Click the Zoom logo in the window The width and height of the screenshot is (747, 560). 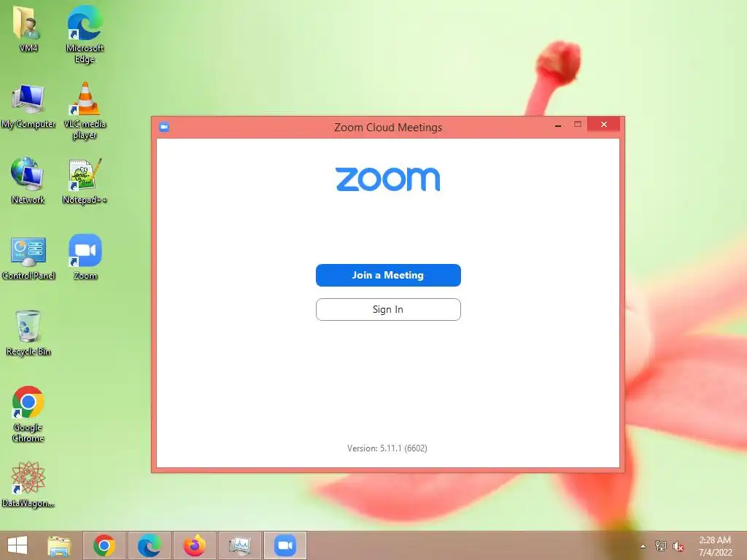click(388, 179)
